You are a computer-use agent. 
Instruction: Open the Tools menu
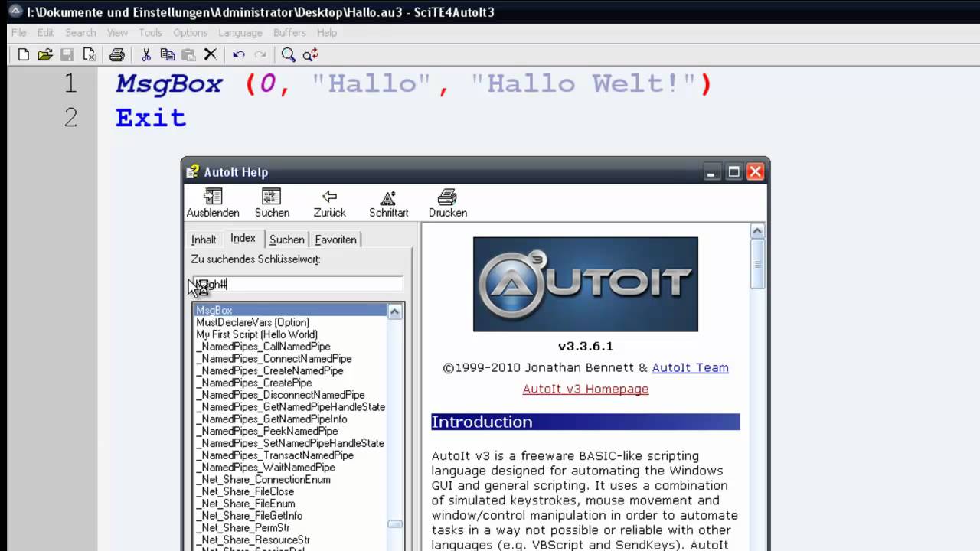[x=150, y=33]
